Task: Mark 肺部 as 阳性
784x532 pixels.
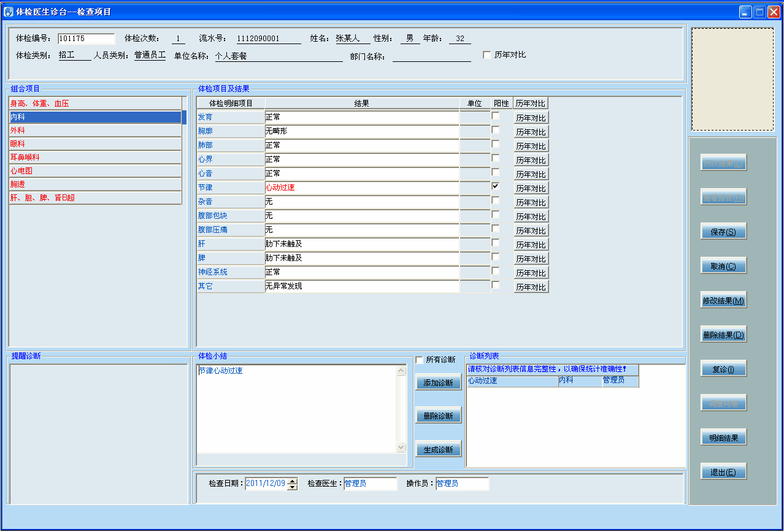Action: click(x=496, y=143)
